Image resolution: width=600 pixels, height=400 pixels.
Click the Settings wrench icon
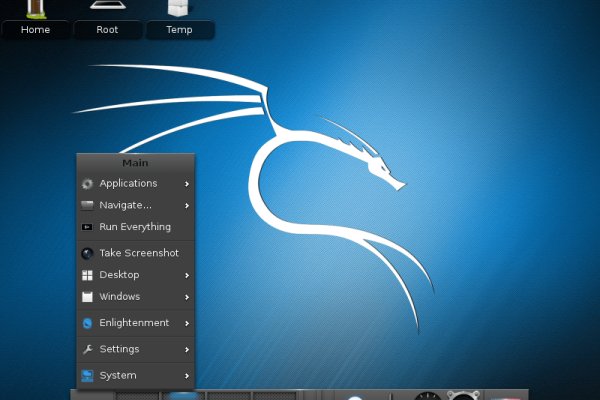88,349
